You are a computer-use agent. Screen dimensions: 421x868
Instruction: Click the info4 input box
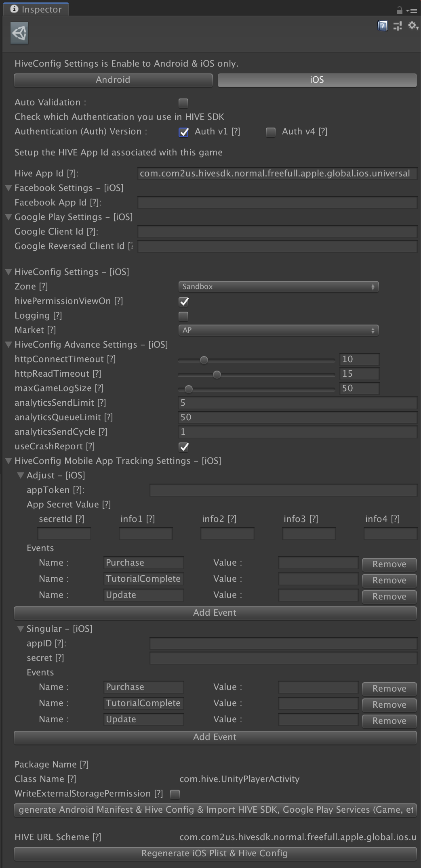(x=390, y=534)
